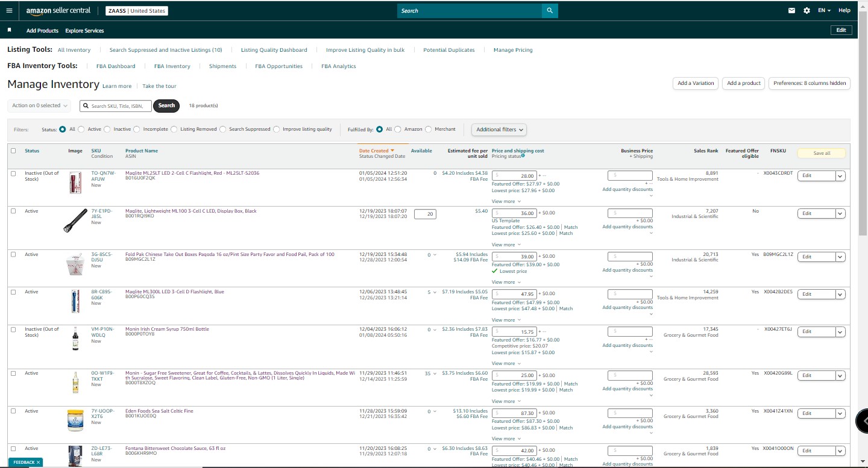The width and height of the screenshot is (868, 468).
Task: Open the FBA Analytics tab
Action: (339, 66)
